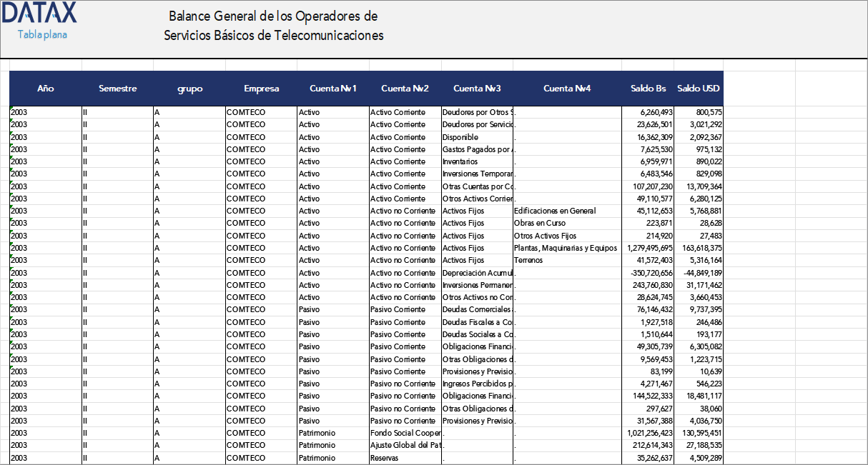Select the Saldo USD value 163,618,375

click(x=699, y=248)
